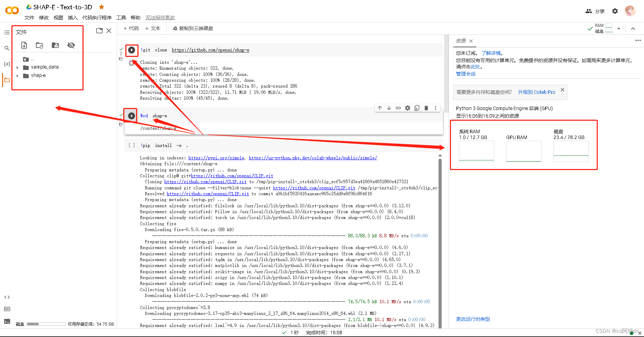This screenshot has width=644, height=337.
Task: Click the system RAM usage graph
Action: 477,151
